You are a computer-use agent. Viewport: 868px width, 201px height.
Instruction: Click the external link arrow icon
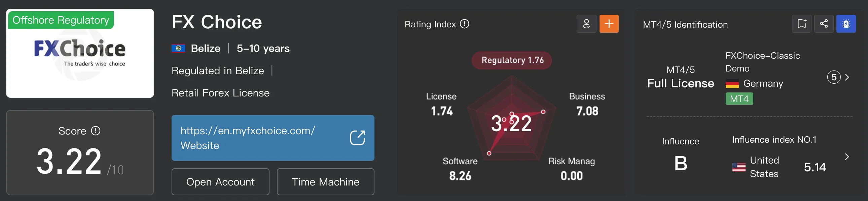click(358, 138)
